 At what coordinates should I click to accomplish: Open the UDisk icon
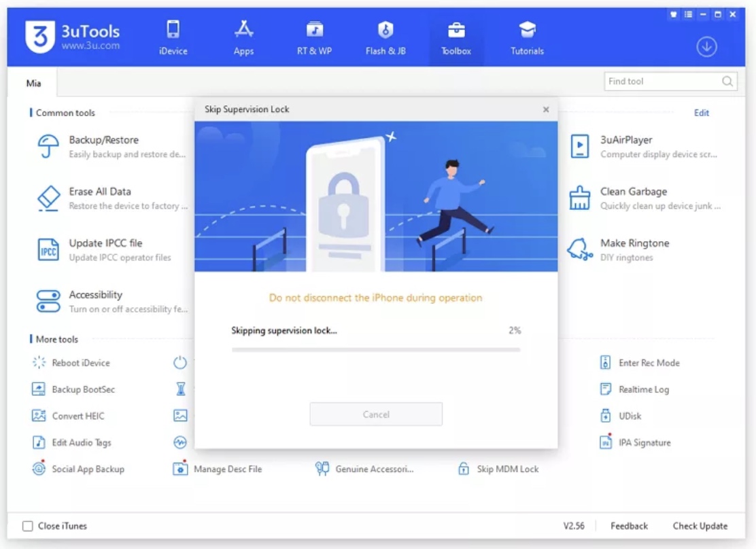click(606, 415)
